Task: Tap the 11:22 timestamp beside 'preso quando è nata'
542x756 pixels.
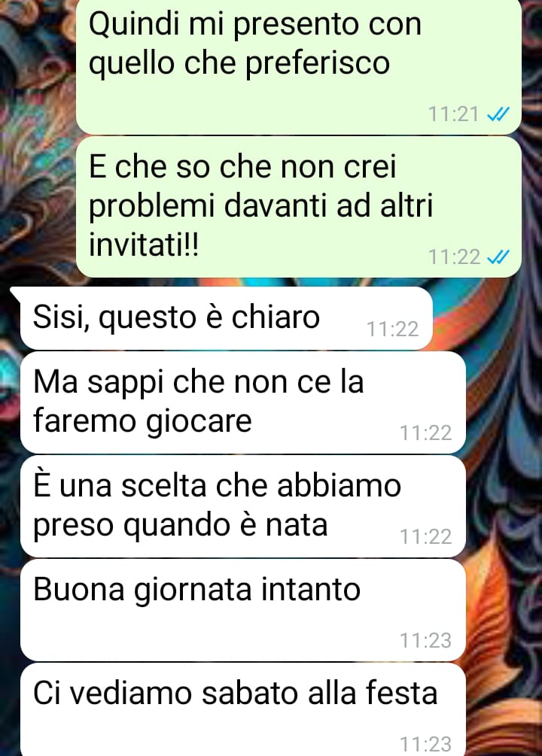Action: coord(425,536)
